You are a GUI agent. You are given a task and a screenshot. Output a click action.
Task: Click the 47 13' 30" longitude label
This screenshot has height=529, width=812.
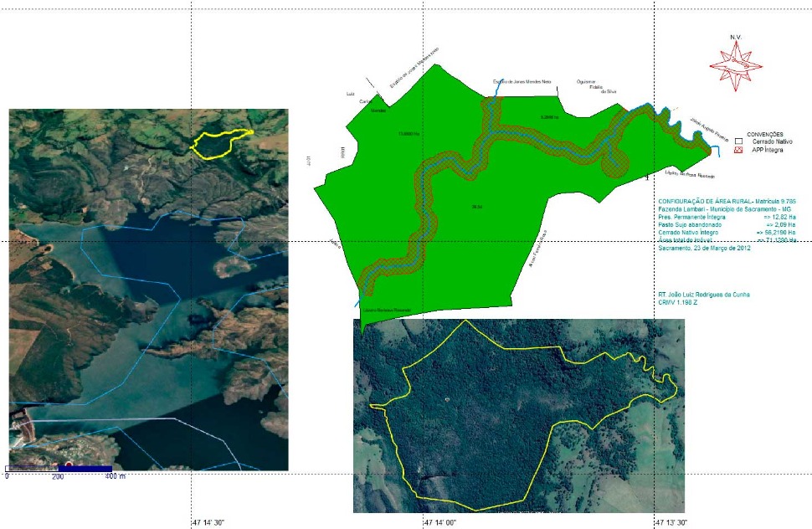[671, 522]
